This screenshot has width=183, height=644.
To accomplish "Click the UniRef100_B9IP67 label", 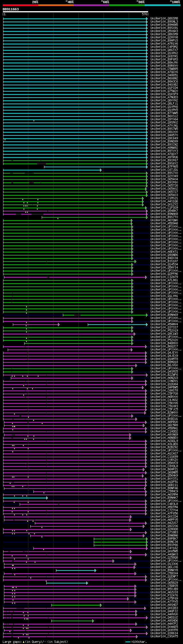I will (164, 160).
